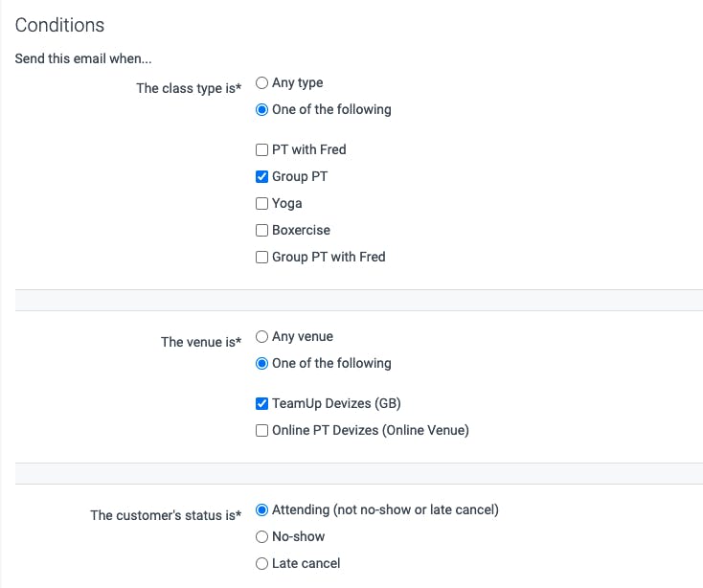Enable 'Online PT Devizes (Online Venue)' checkbox
Screen dimensions: 703x588
[x=261, y=431]
